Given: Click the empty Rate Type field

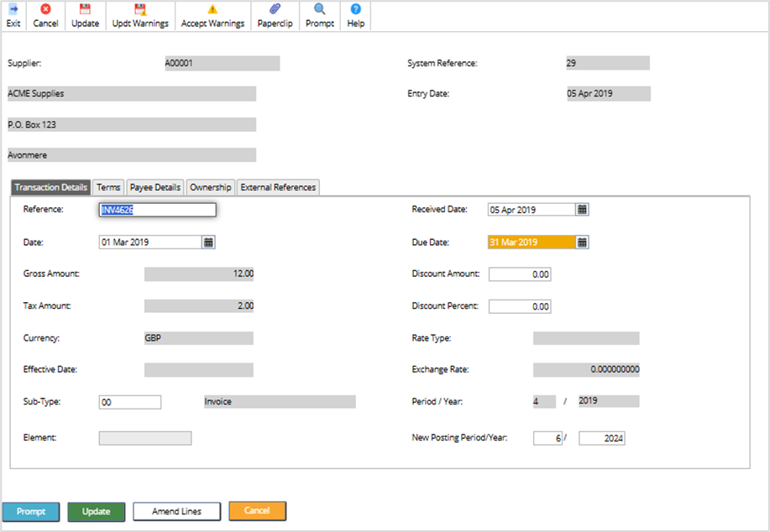Looking at the screenshot, I should coord(586,338).
